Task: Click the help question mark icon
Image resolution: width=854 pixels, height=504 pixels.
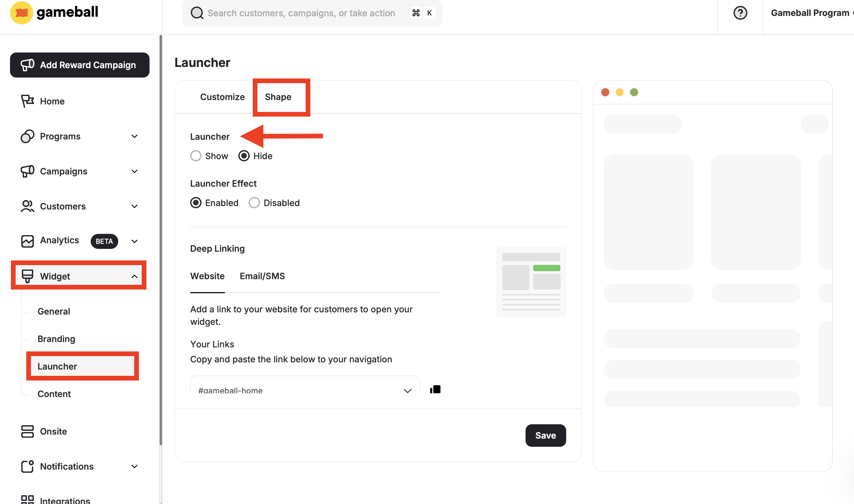Action: [x=740, y=13]
